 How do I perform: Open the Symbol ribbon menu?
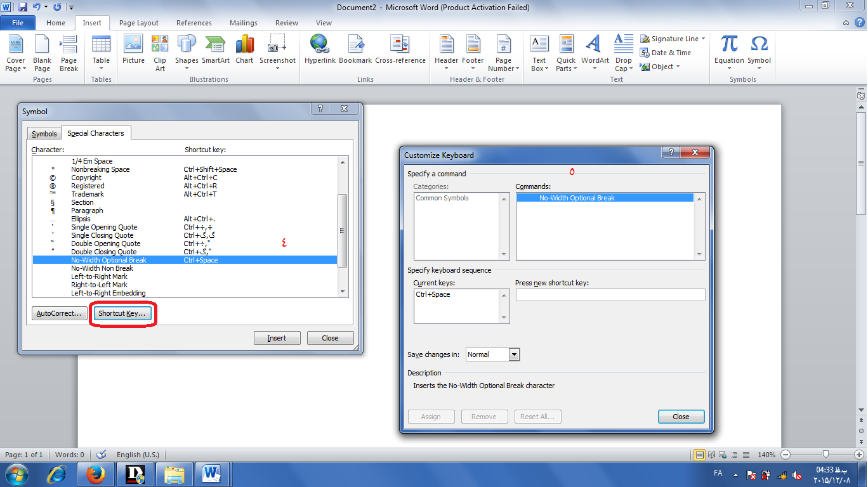(759, 53)
